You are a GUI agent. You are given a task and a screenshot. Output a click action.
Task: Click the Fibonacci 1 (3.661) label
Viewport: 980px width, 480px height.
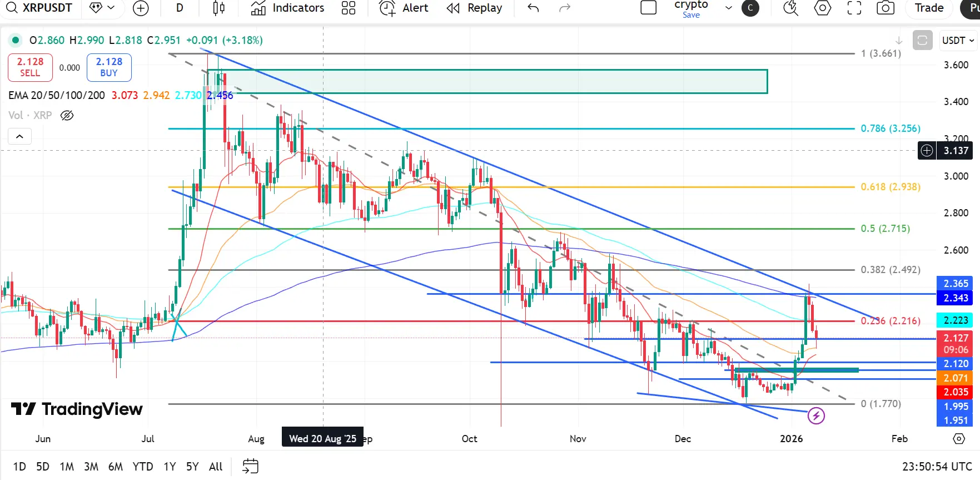(881, 53)
